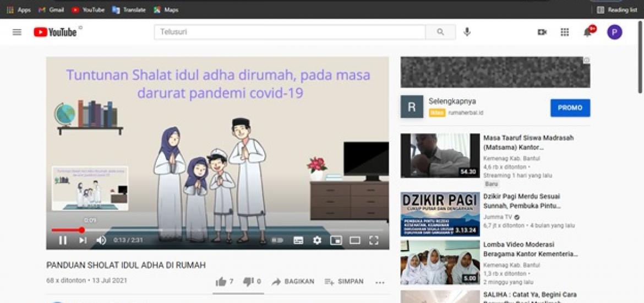The image size is (644, 303).
Task: Like the video with thumbs up
Action: coord(221,282)
